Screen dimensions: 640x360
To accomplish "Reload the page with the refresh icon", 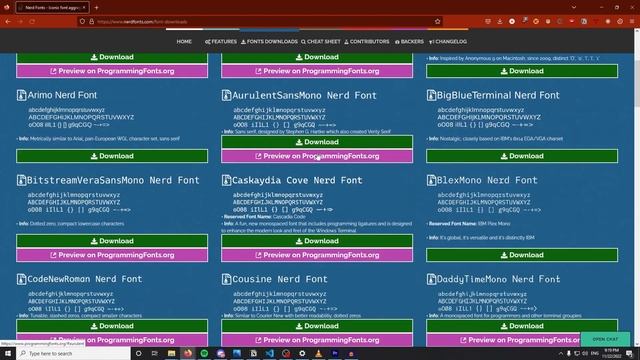I will (x=32, y=21).
